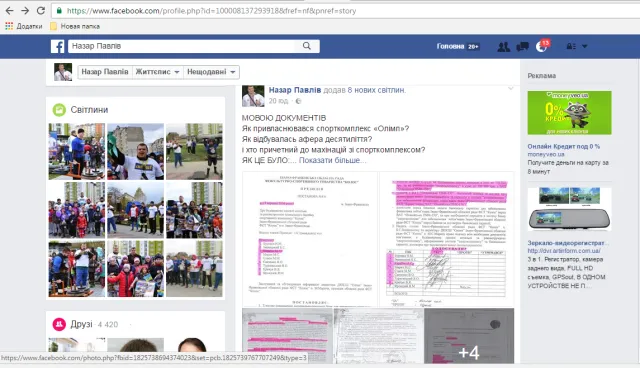The height and width of the screenshot is (368, 640).
Task: Open second friend thumbnail under Друзі
Action: click(x=136, y=345)
